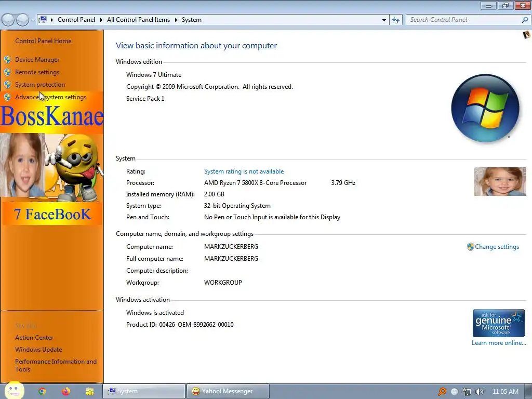Viewport: 532px width, 399px height.
Task: Click the help icon at top right
Action: (x=527, y=35)
